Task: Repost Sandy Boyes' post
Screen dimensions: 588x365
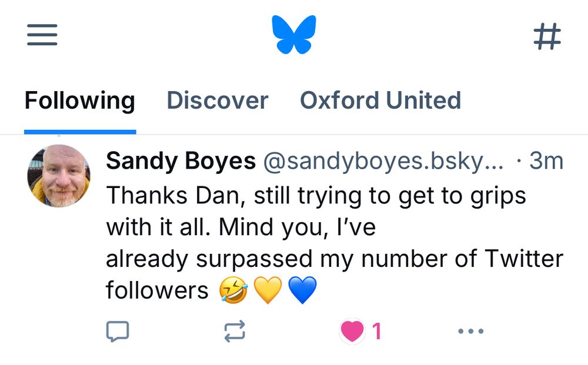Action: coord(235,332)
